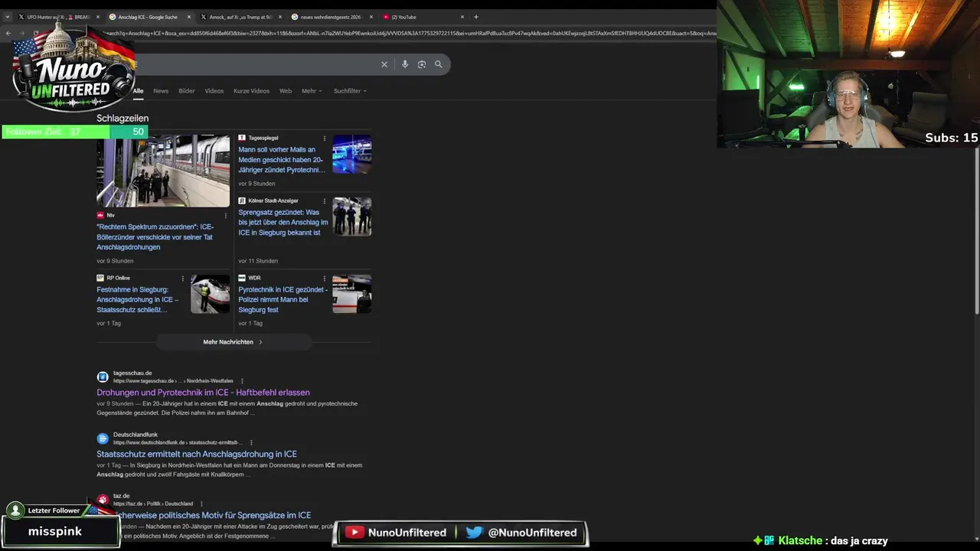Image resolution: width=980 pixels, height=551 pixels.
Task: Open Tagesspiegel article about Mails an Medien
Action: coord(282,160)
